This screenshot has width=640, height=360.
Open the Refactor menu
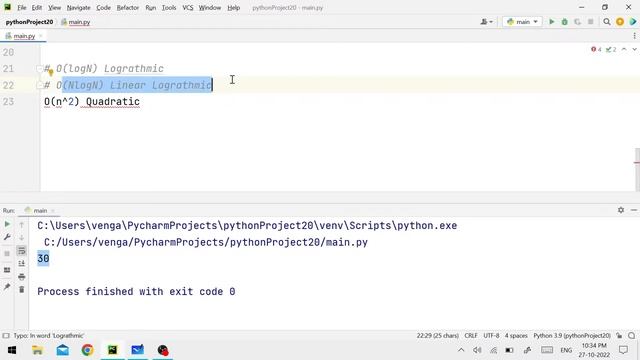(x=127, y=7)
